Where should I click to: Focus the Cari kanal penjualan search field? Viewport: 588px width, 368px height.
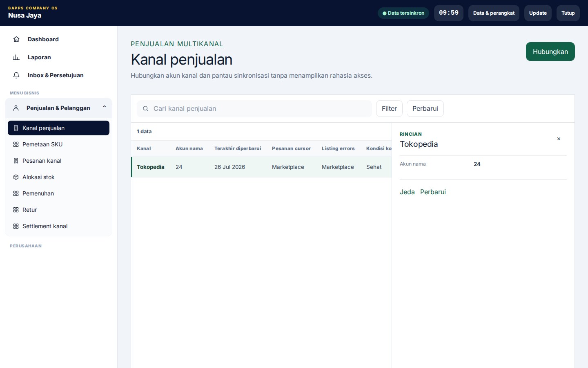254,109
